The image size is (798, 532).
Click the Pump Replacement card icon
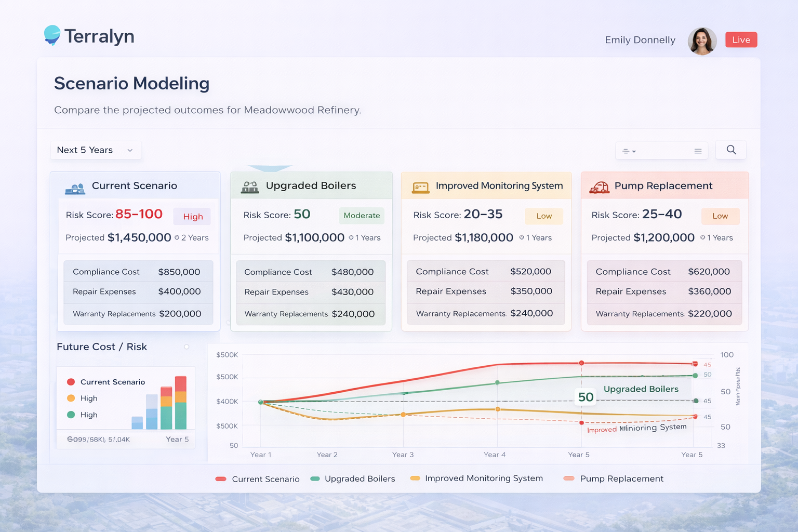tap(599, 187)
